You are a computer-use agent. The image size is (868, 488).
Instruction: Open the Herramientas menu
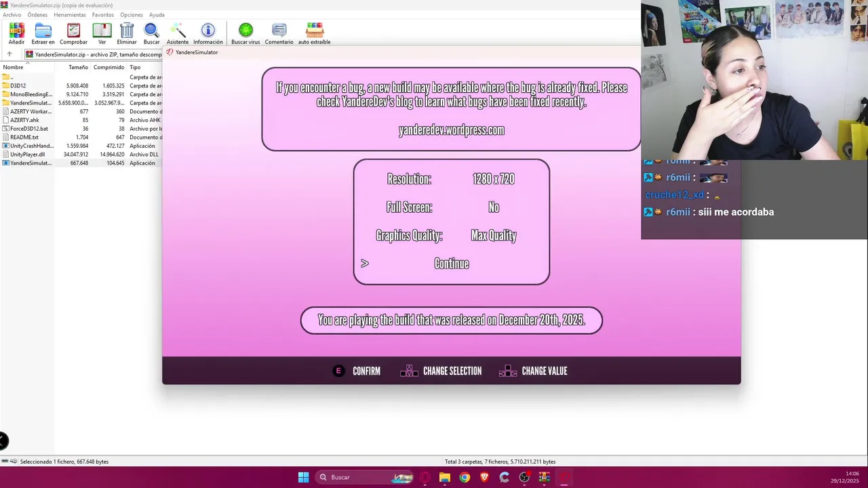coord(70,15)
